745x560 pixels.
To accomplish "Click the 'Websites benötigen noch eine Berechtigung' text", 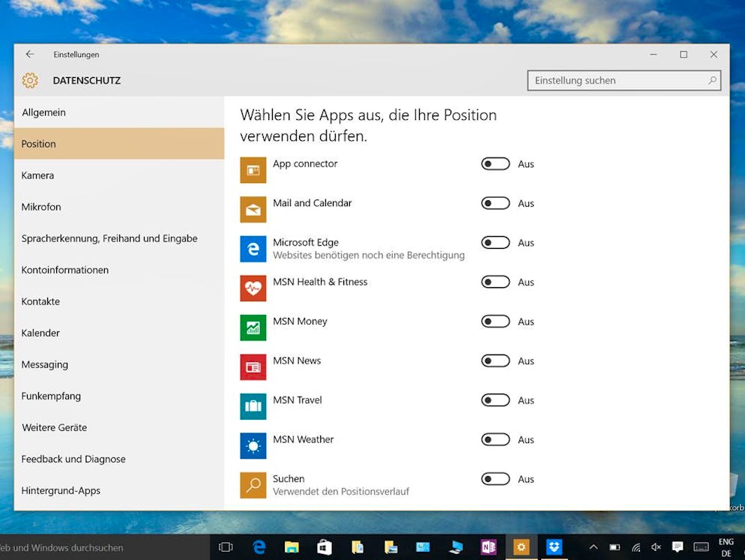I will [369, 256].
